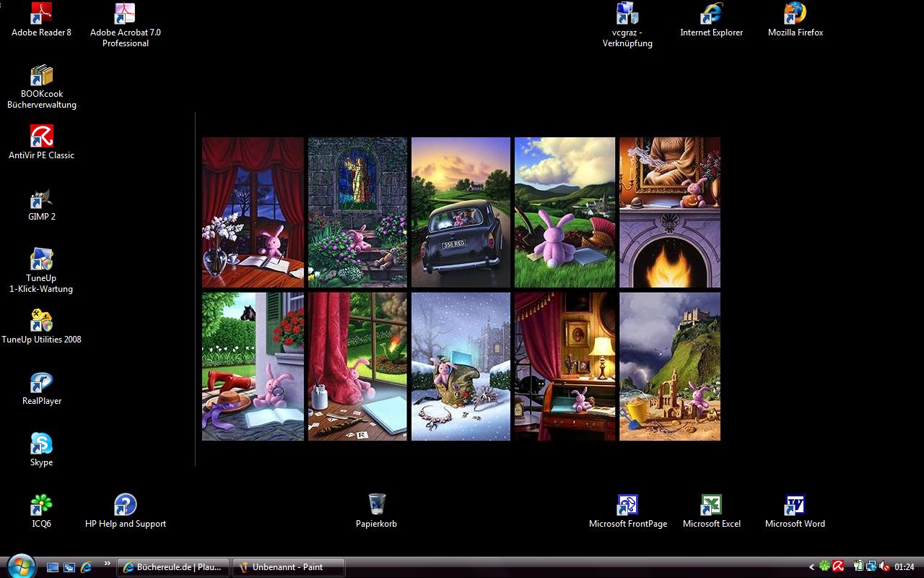
Task: Click the ICQ6 desktop icon
Action: tap(41, 506)
